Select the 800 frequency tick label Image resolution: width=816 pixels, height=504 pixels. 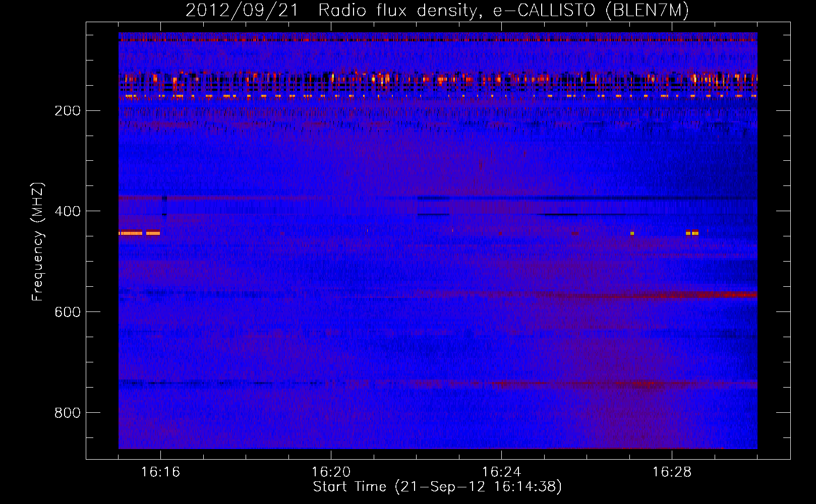[68, 413]
